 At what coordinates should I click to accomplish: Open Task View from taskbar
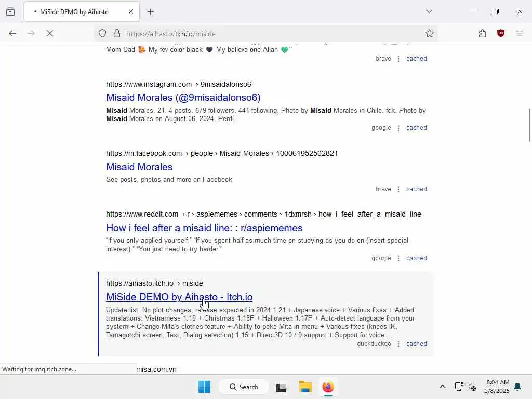click(x=281, y=387)
